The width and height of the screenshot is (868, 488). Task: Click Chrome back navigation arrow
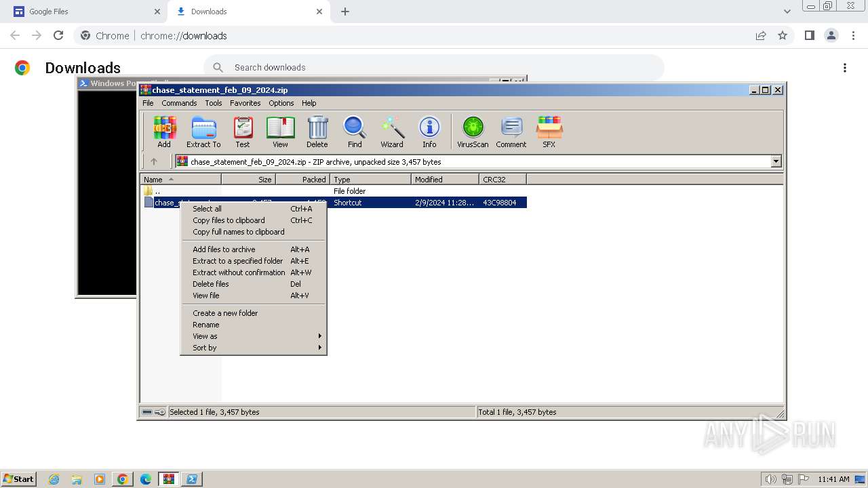(x=15, y=35)
